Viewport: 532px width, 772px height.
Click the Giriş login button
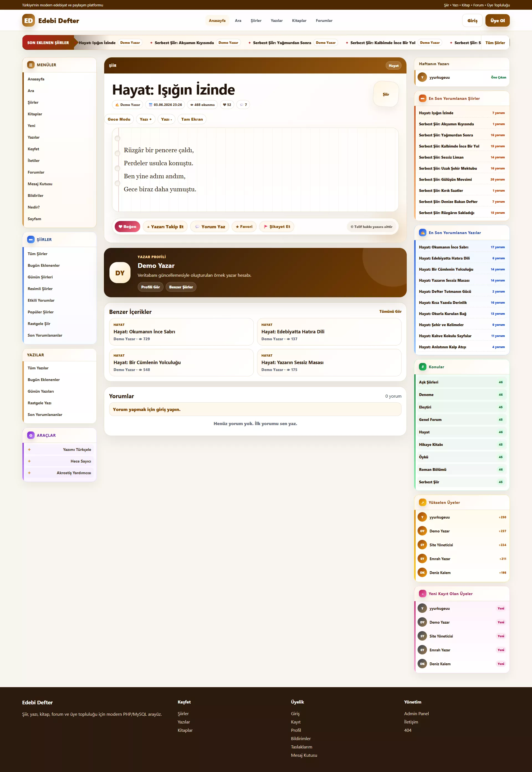pyautogui.click(x=472, y=21)
